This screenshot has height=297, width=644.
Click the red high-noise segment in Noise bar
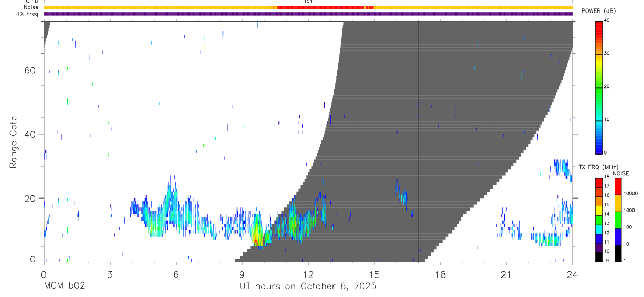click(x=321, y=7)
